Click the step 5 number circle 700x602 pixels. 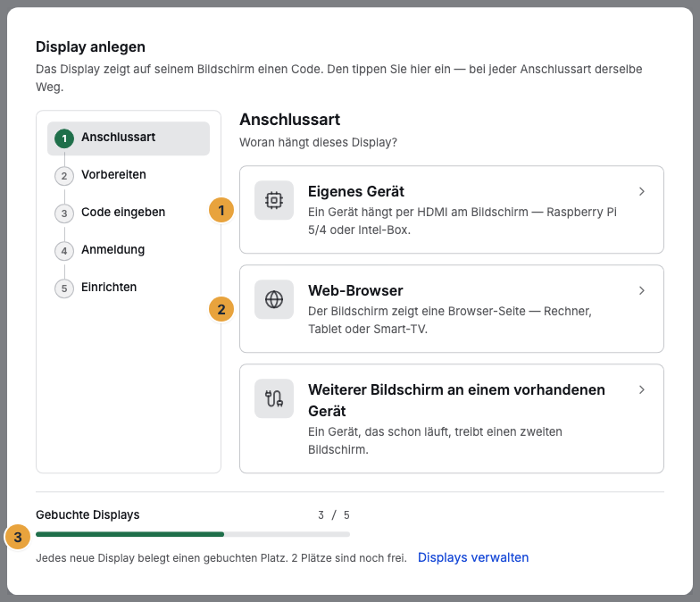(64, 288)
